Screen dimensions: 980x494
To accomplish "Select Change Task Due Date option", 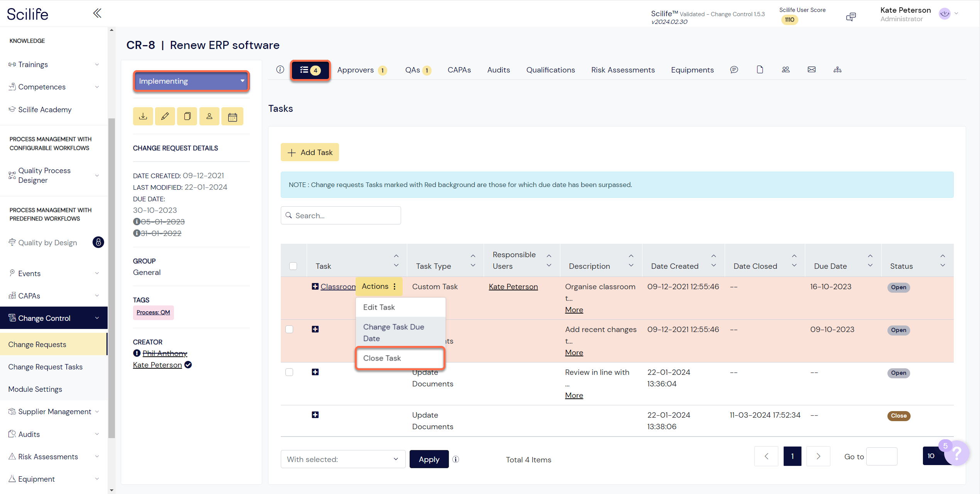I will point(400,332).
